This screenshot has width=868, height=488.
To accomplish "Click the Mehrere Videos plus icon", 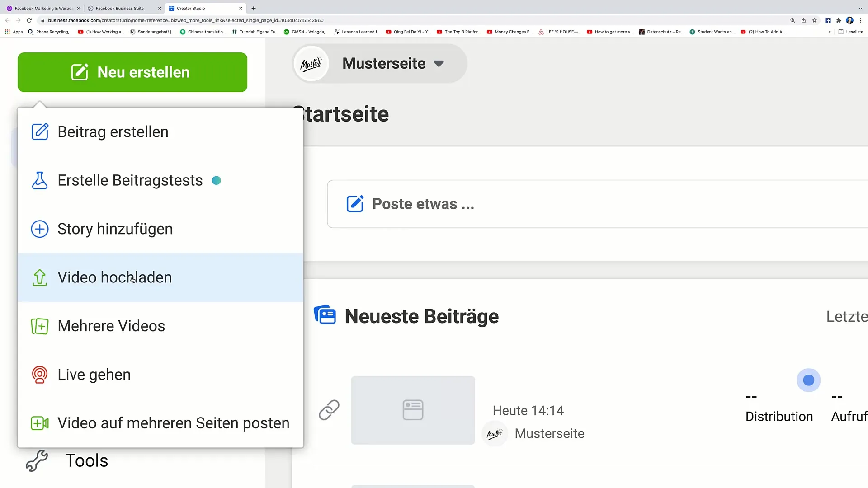I will click(x=40, y=326).
